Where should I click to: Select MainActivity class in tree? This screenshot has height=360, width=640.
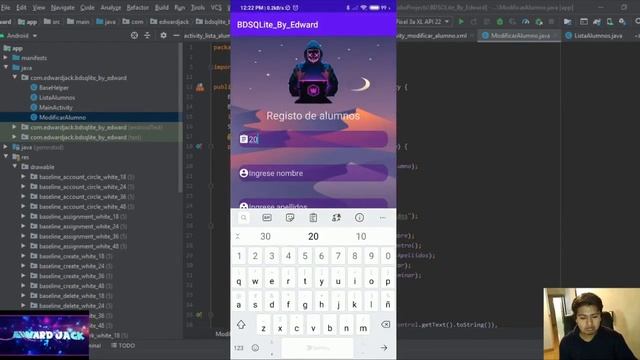tap(56, 107)
